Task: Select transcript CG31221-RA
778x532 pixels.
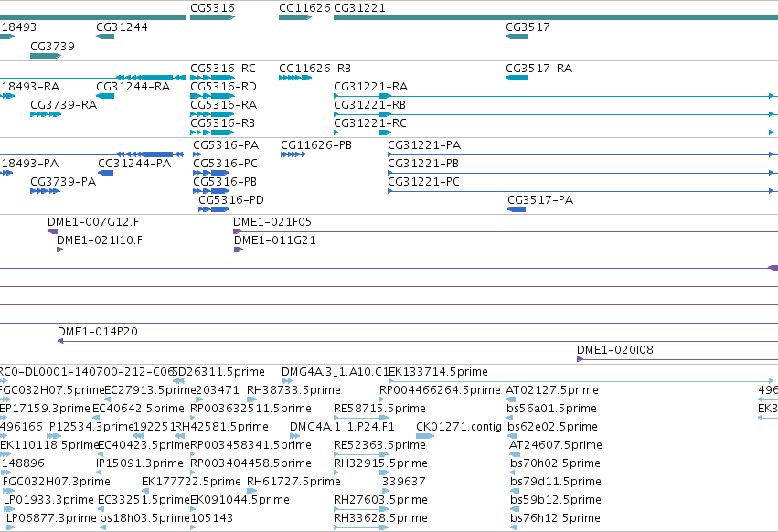Action: click(370, 87)
